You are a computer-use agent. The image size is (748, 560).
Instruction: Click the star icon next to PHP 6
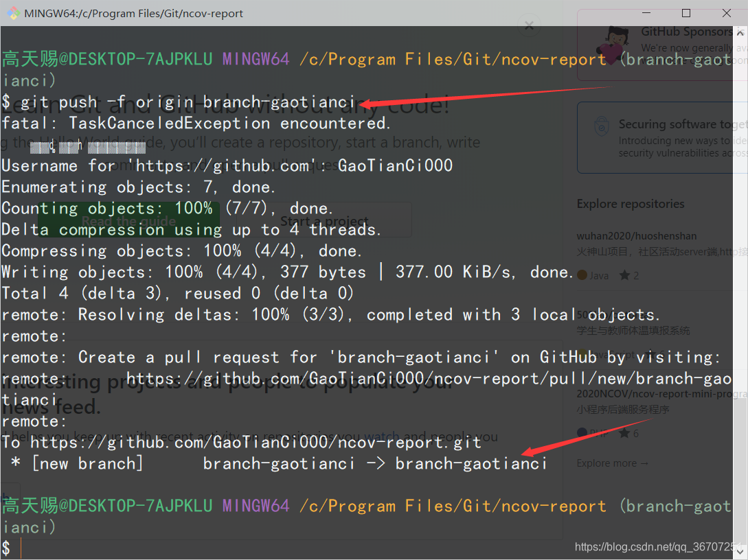point(624,433)
